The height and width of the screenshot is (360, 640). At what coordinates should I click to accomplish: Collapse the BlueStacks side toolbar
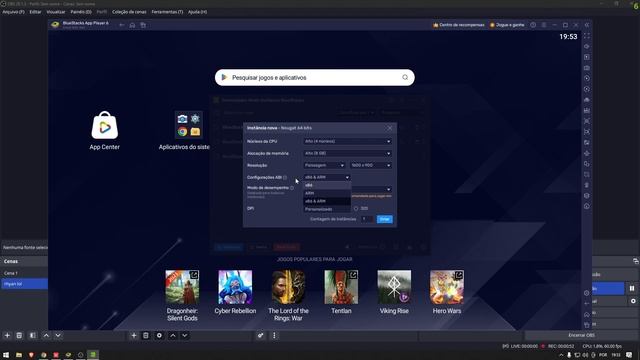pos(587,25)
